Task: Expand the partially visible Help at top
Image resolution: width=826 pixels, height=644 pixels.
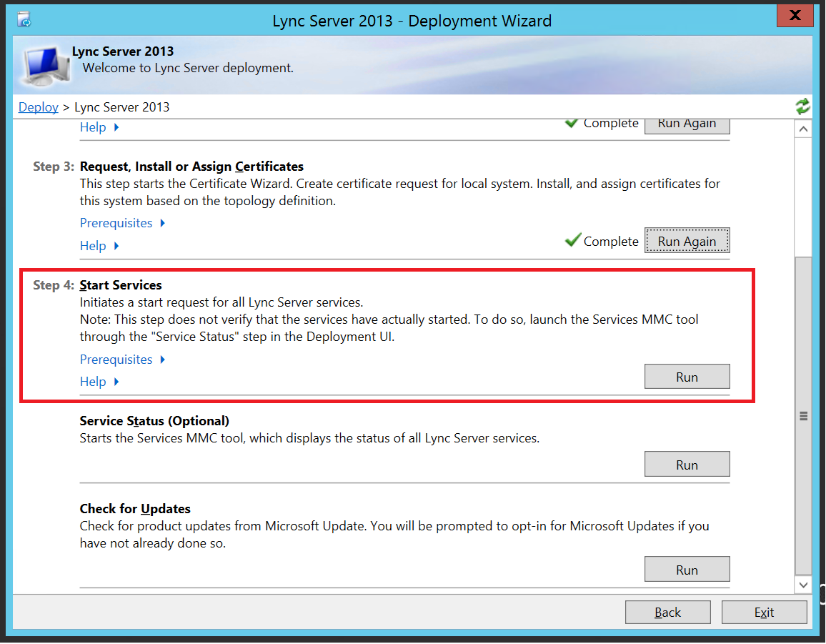Action: tap(99, 127)
